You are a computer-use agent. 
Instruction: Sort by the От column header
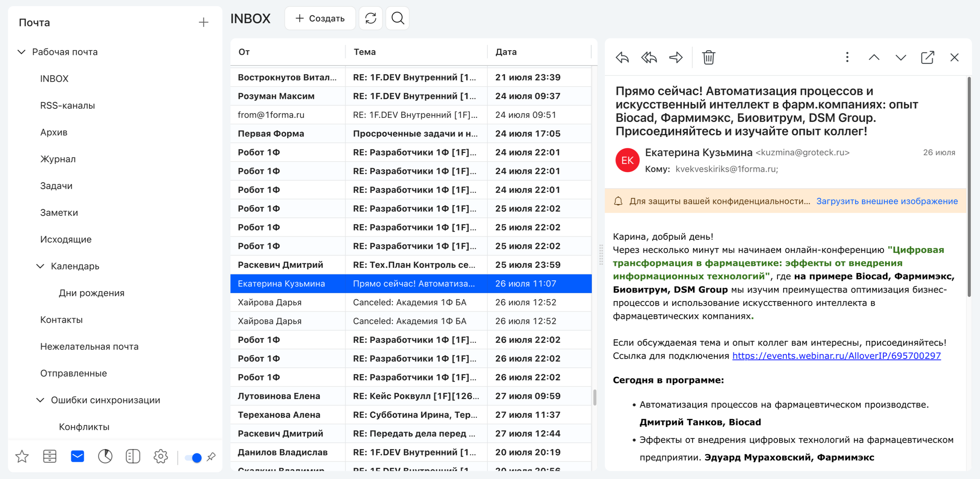tap(244, 52)
